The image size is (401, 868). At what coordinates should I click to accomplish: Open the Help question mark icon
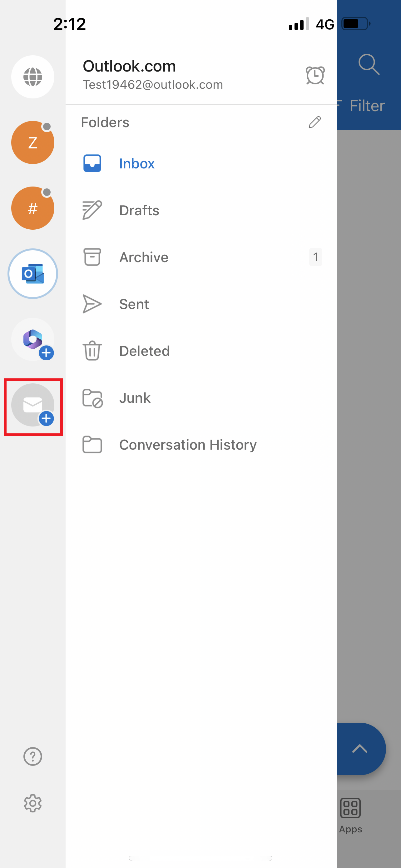tap(33, 756)
